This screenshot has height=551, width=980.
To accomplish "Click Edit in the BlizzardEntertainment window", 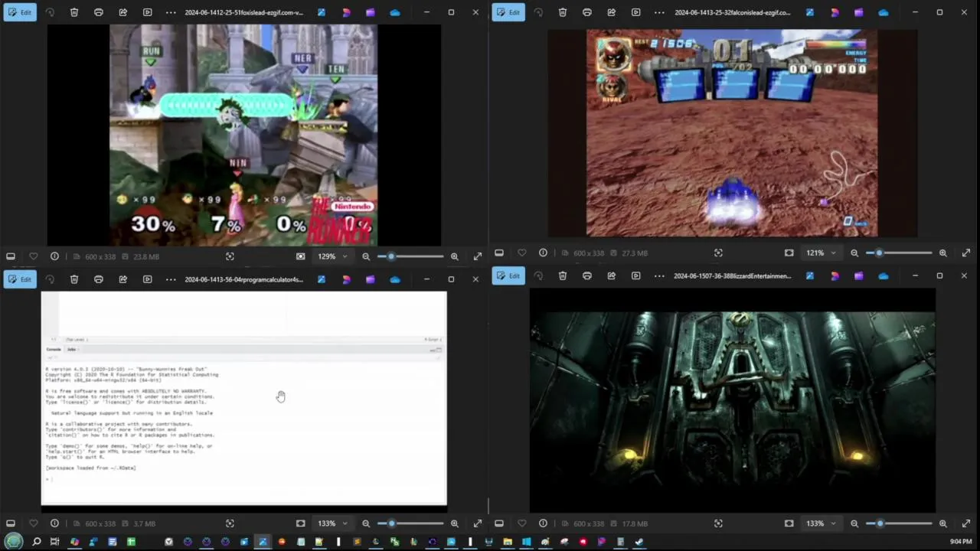I will point(508,275).
